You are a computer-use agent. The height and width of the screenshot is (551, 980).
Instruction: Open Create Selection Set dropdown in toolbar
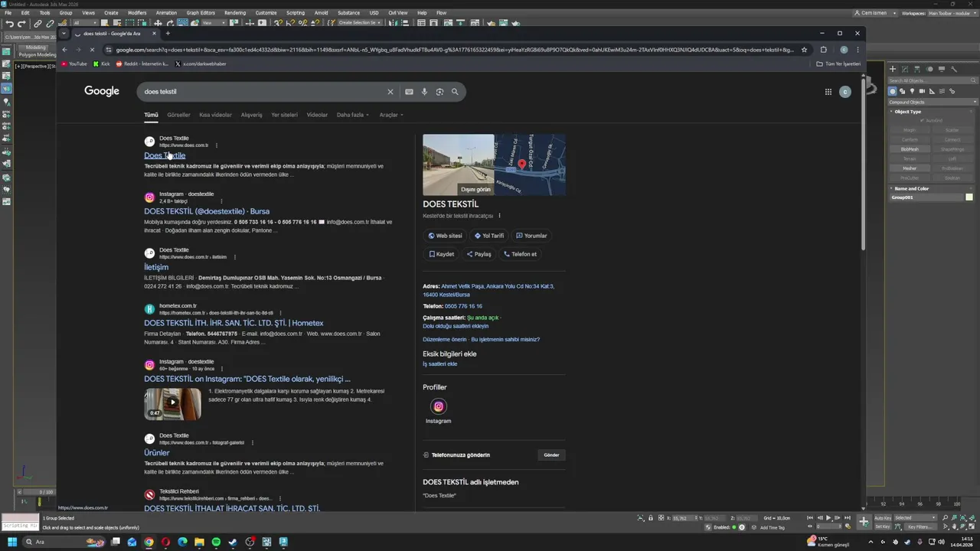tap(360, 23)
